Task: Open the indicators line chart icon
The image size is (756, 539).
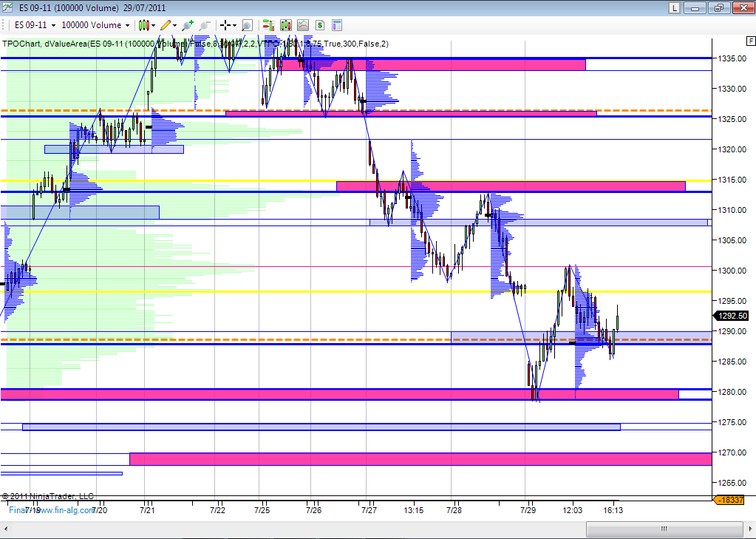Action: 303,25
